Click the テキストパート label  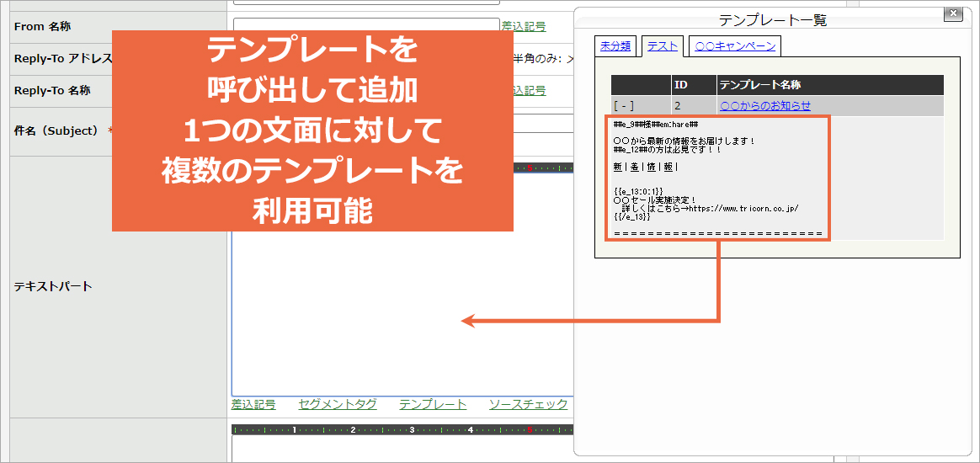tap(53, 287)
